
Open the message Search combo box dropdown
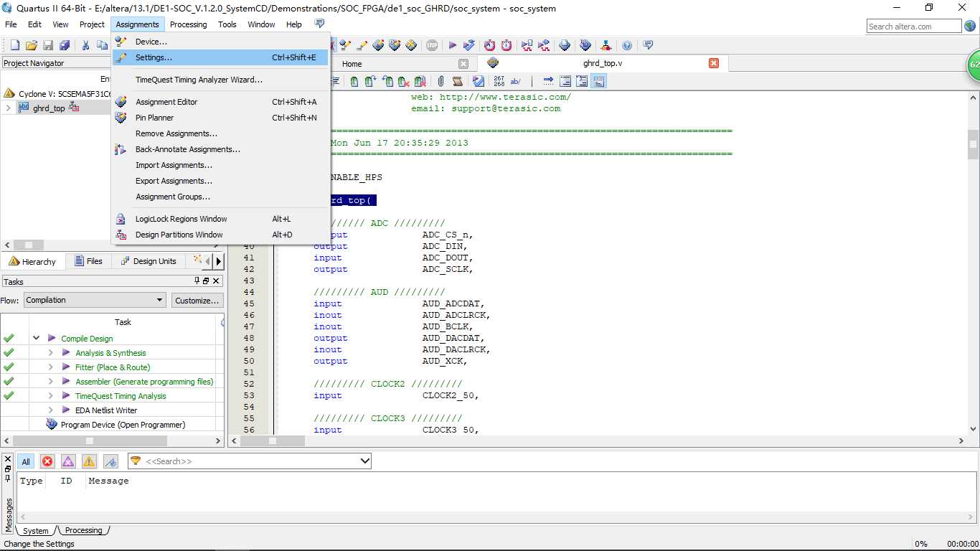(364, 461)
